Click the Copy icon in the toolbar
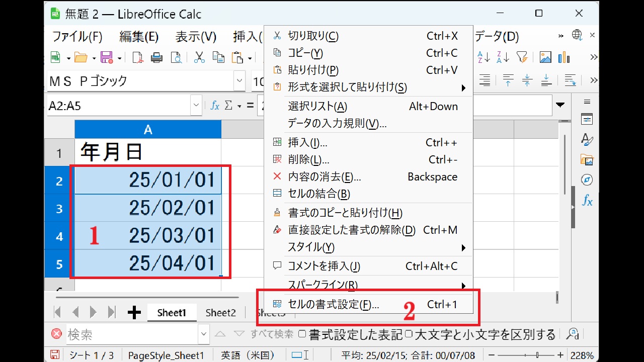Viewport: 644px width, 362px height. point(218,58)
